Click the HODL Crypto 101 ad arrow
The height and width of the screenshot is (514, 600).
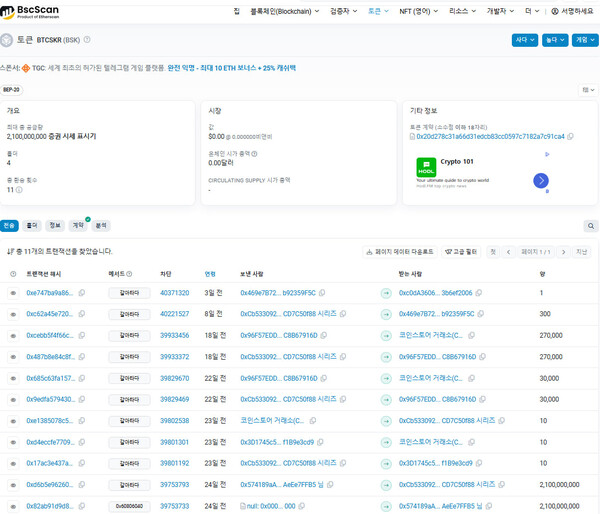[x=541, y=181]
